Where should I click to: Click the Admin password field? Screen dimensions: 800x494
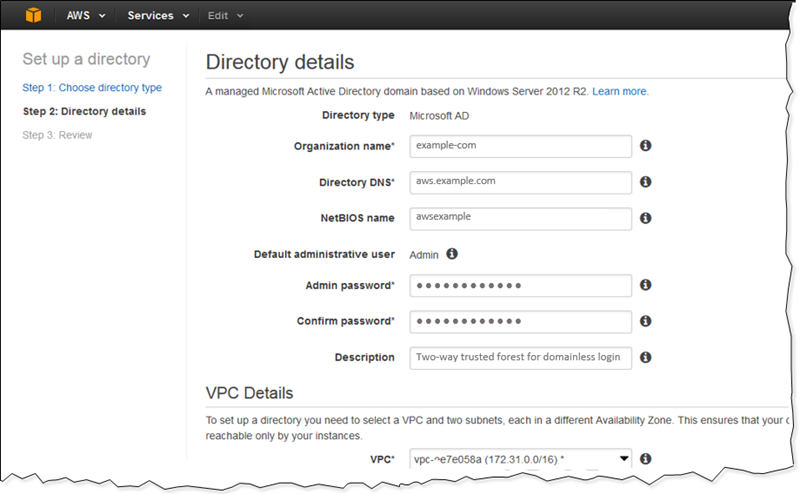(x=520, y=286)
